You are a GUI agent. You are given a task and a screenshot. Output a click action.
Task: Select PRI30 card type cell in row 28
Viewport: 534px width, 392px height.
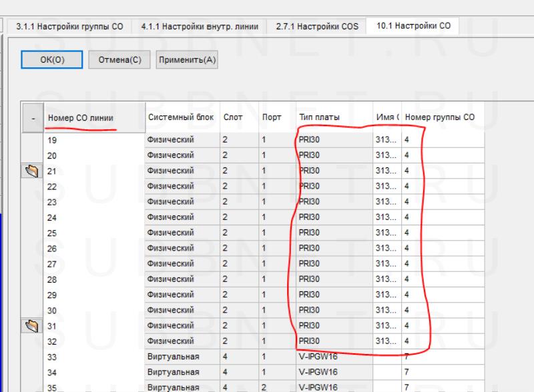tap(334, 279)
